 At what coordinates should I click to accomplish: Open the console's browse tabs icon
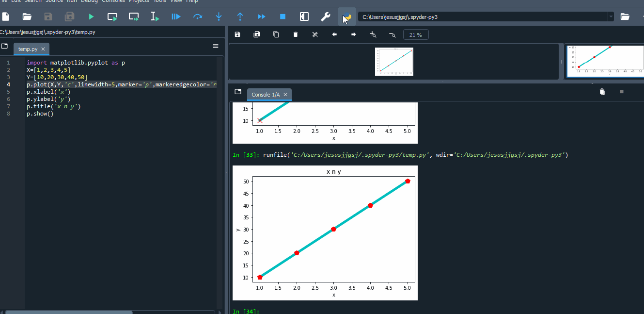(238, 92)
